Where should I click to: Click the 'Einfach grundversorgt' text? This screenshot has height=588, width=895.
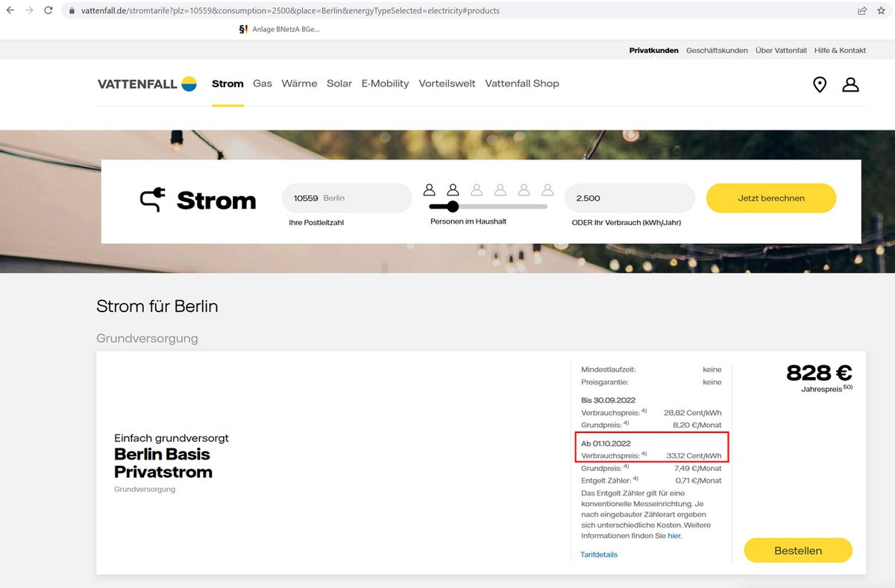pyautogui.click(x=172, y=437)
